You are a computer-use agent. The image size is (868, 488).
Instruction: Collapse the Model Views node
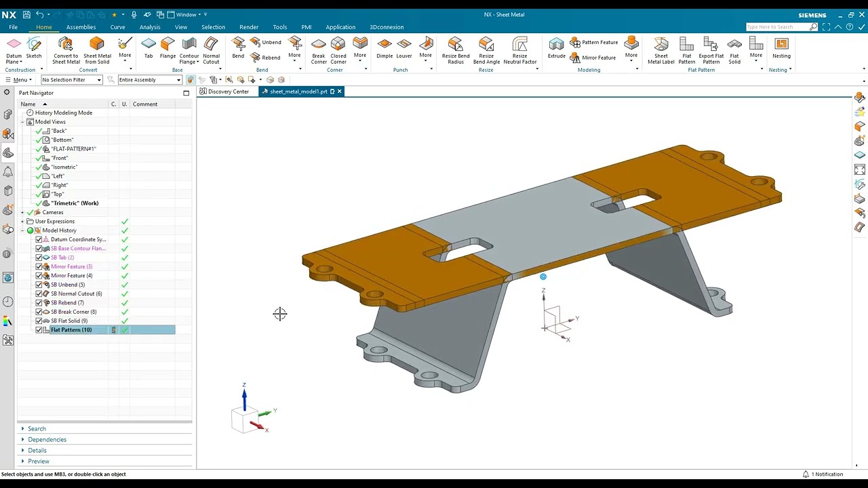22,122
